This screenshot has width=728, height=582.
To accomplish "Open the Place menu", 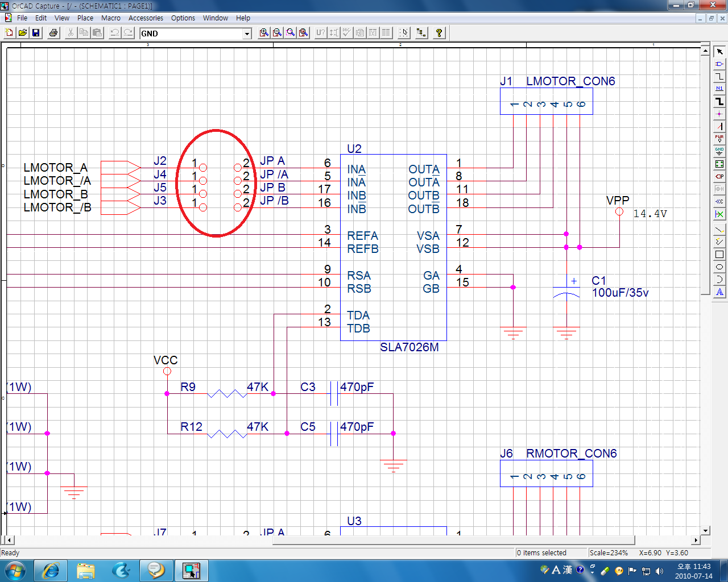I will tap(85, 18).
